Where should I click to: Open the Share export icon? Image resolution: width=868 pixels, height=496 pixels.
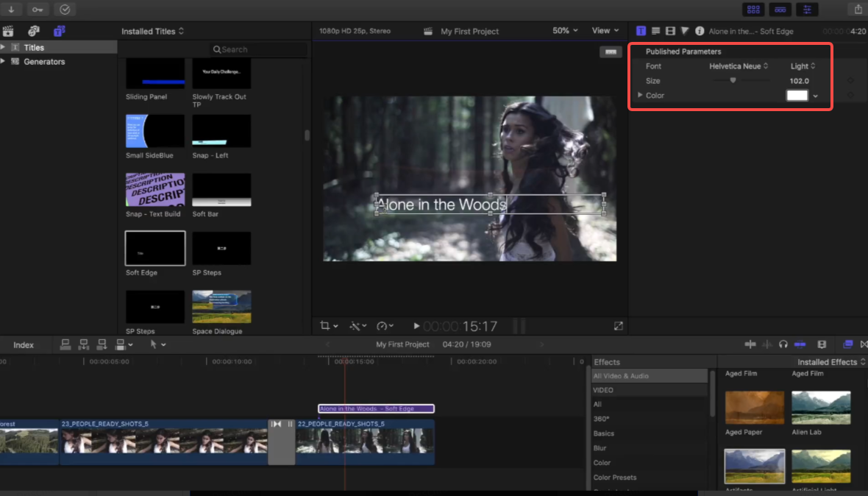[858, 10]
